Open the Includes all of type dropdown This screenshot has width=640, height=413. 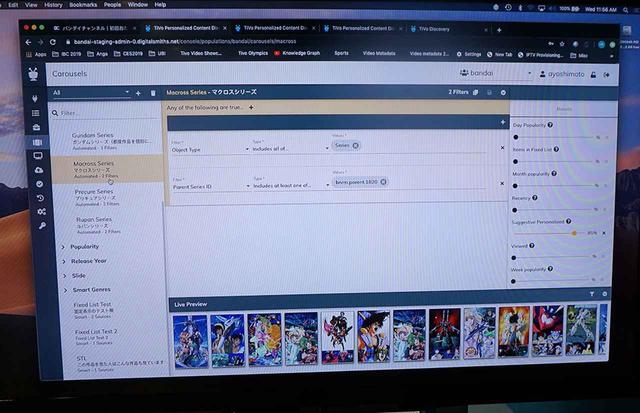pos(291,149)
